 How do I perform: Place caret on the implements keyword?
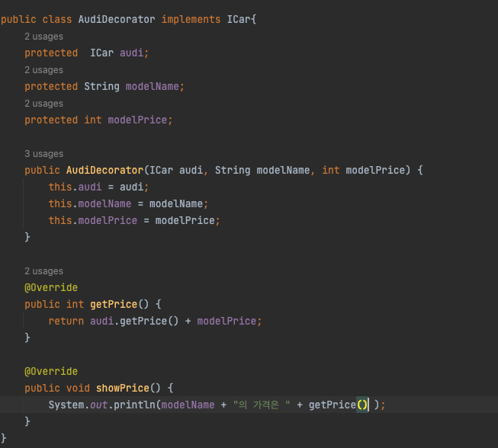pos(191,19)
